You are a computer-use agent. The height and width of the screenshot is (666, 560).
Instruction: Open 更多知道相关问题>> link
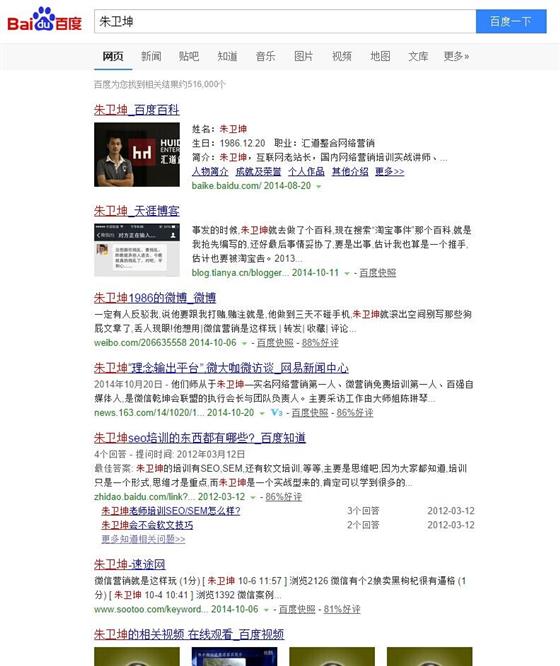coord(143,539)
